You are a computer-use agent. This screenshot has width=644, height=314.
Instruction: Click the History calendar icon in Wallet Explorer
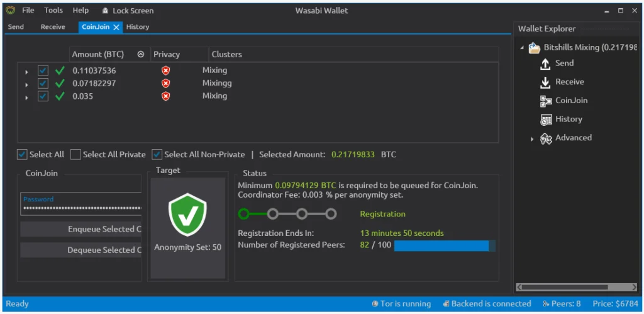click(546, 120)
